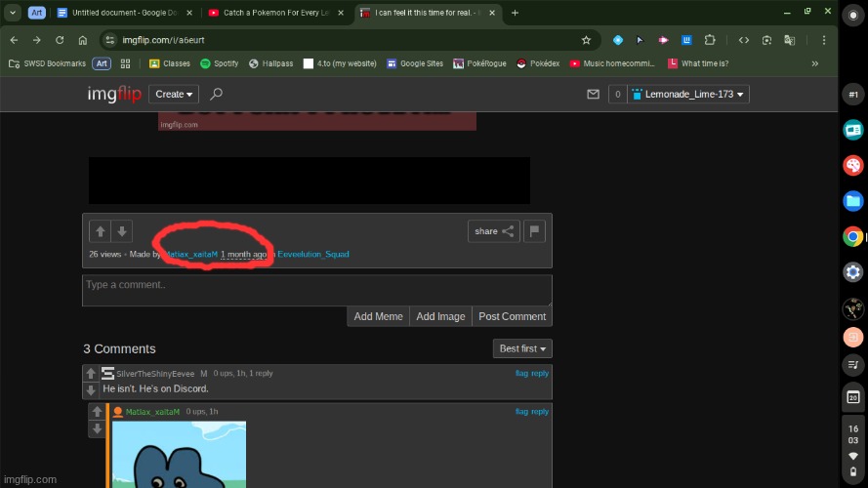This screenshot has height=488, width=868.
Task: Downvote Matlax_xaitaM's reply comment
Action: click(x=97, y=429)
